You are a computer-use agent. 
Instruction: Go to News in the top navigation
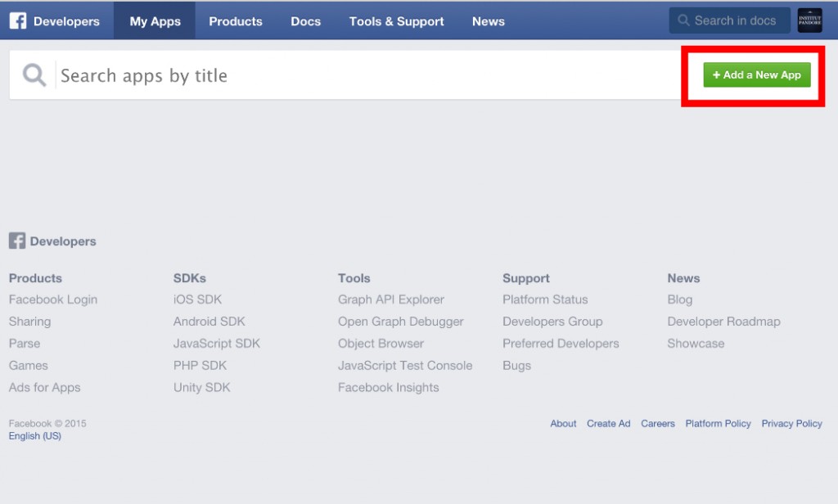[488, 21]
